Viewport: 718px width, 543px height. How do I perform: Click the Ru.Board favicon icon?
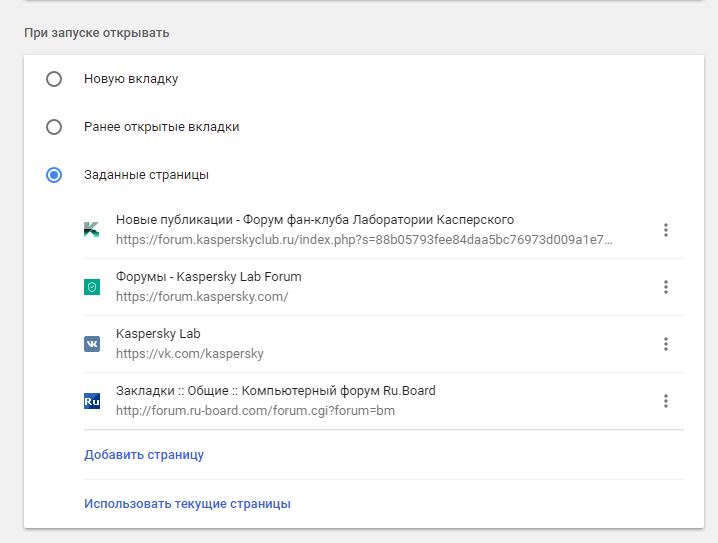[x=92, y=401]
